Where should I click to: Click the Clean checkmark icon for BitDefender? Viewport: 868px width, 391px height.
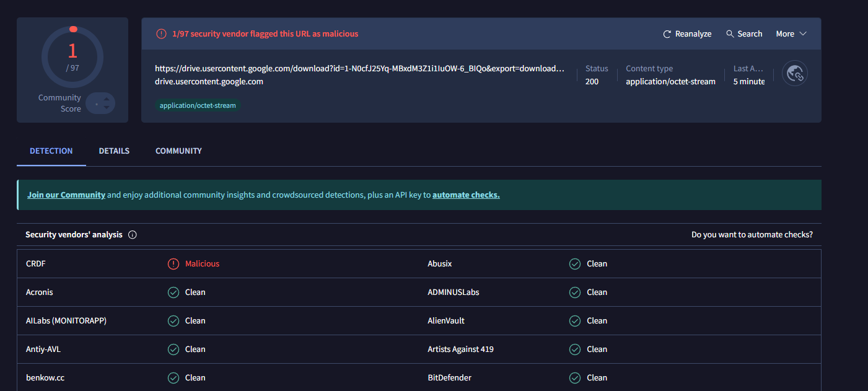pos(575,378)
